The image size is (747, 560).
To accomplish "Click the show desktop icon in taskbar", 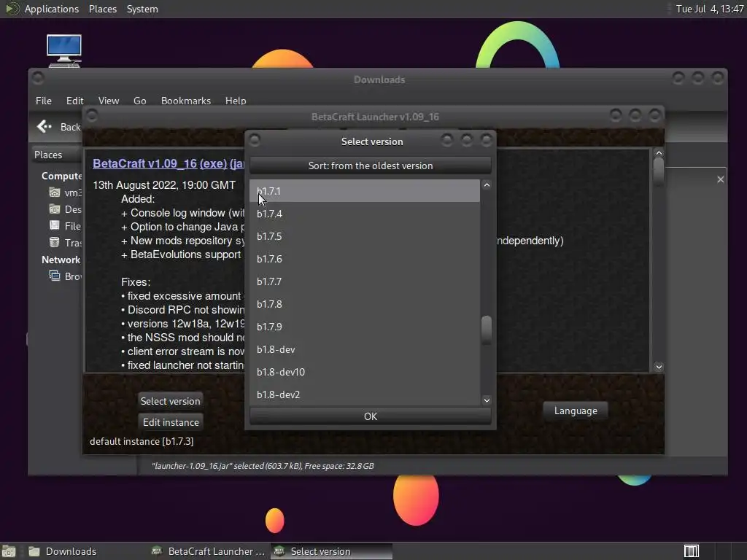I will [x=9, y=551].
